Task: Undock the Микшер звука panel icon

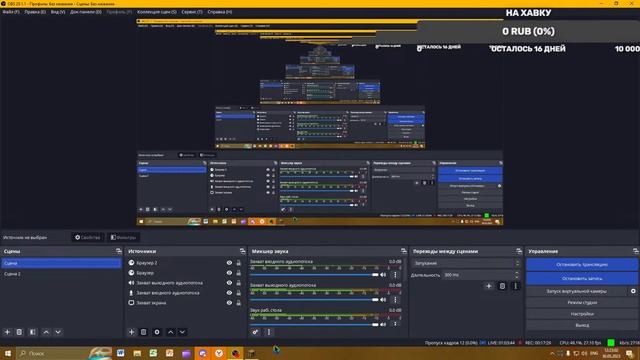Action: (404, 251)
